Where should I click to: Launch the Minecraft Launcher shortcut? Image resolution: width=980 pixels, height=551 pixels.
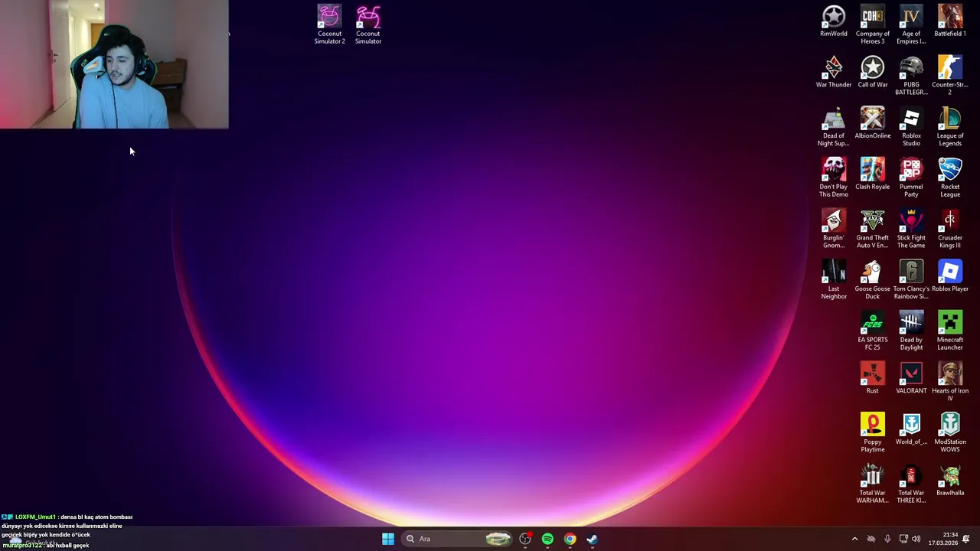(949, 331)
